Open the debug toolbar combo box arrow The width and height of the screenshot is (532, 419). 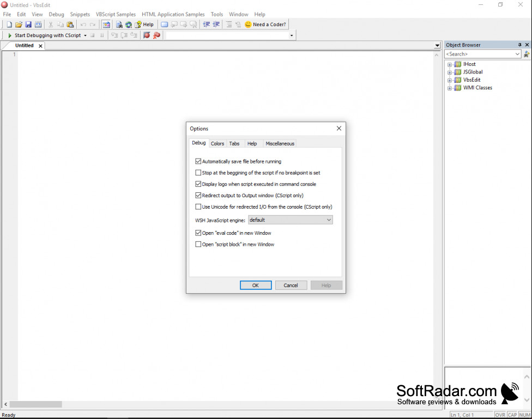(x=292, y=35)
